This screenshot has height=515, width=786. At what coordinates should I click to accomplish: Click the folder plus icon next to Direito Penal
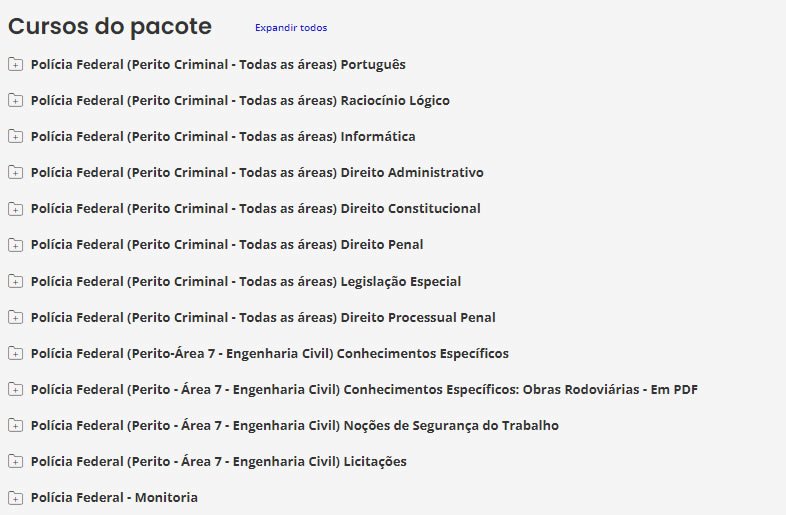pos(15,245)
